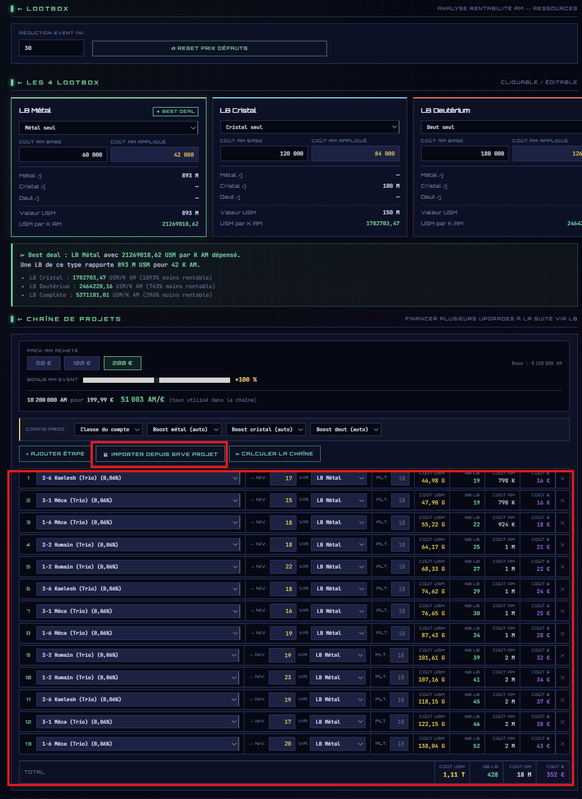The image size is (582, 799).
Task: Click 'Ajouter étape' button
Action: pyautogui.click(x=55, y=454)
